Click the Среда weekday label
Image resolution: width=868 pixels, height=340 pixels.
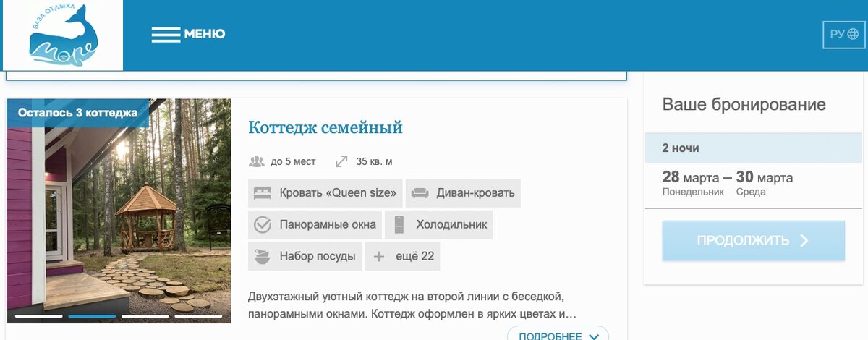[x=751, y=192]
